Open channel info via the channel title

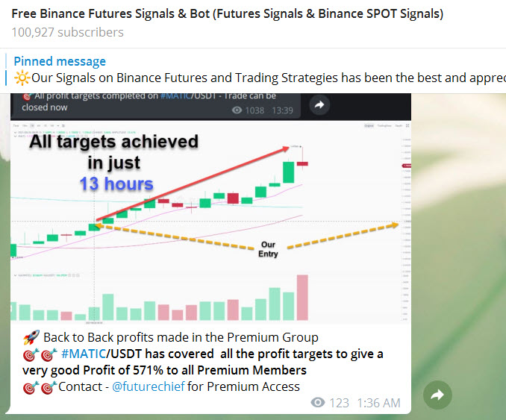coord(227,14)
